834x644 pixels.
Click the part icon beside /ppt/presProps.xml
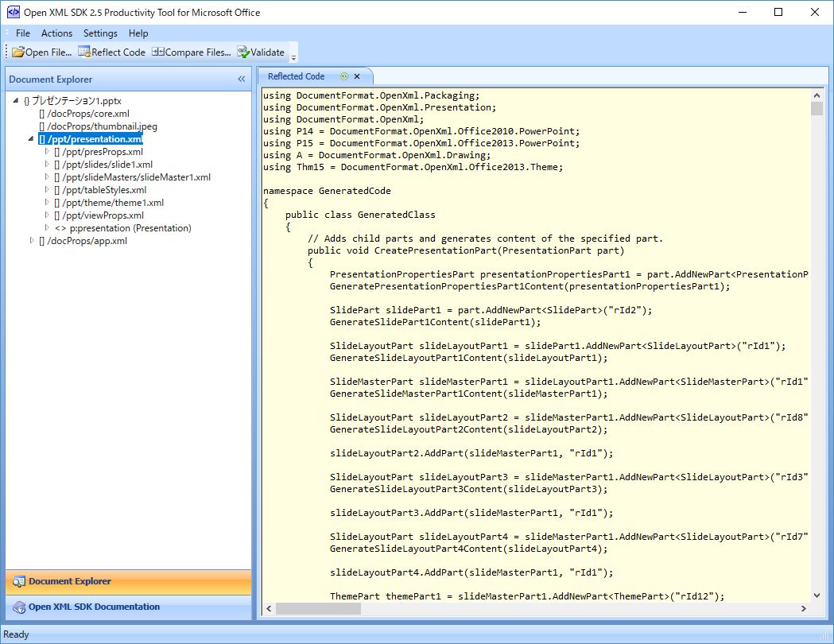(57, 152)
